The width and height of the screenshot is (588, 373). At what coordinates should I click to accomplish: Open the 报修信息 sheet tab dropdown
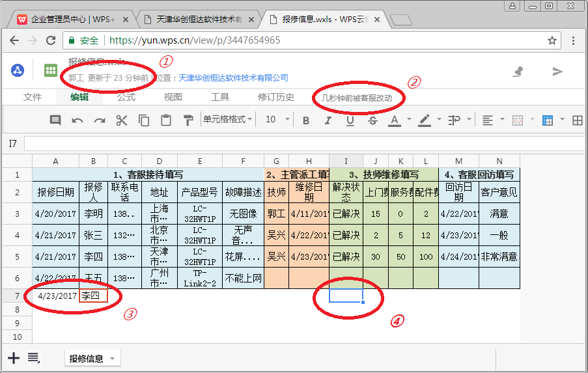[x=112, y=359]
